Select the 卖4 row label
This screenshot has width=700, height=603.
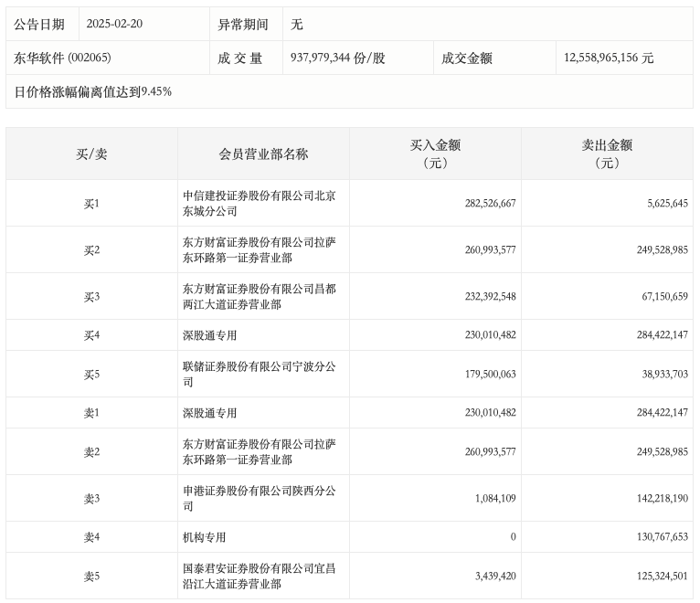[91, 537]
